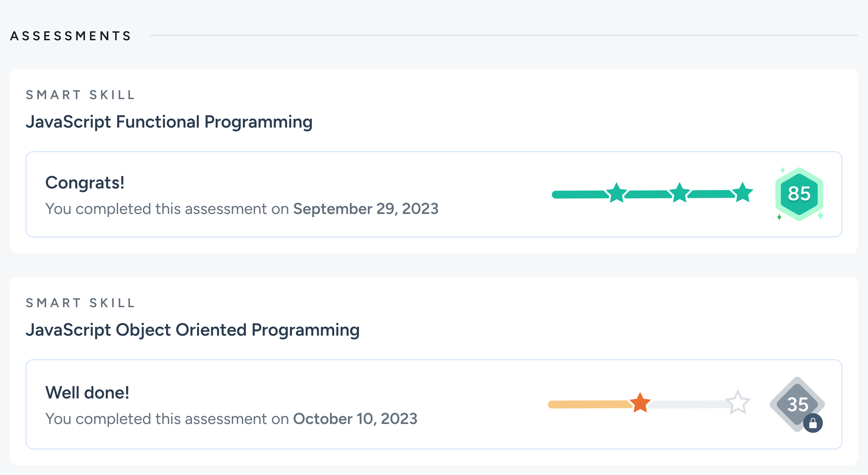The height and width of the screenshot is (475, 868).
Task: Click the September 29, 2023 completion date
Action: tap(366, 208)
